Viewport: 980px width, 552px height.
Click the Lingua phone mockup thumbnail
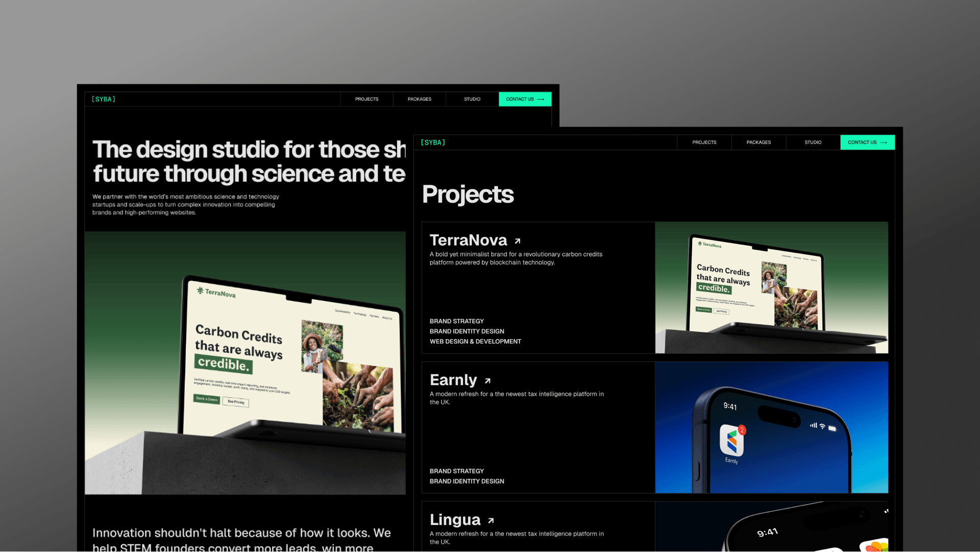click(771, 526)
